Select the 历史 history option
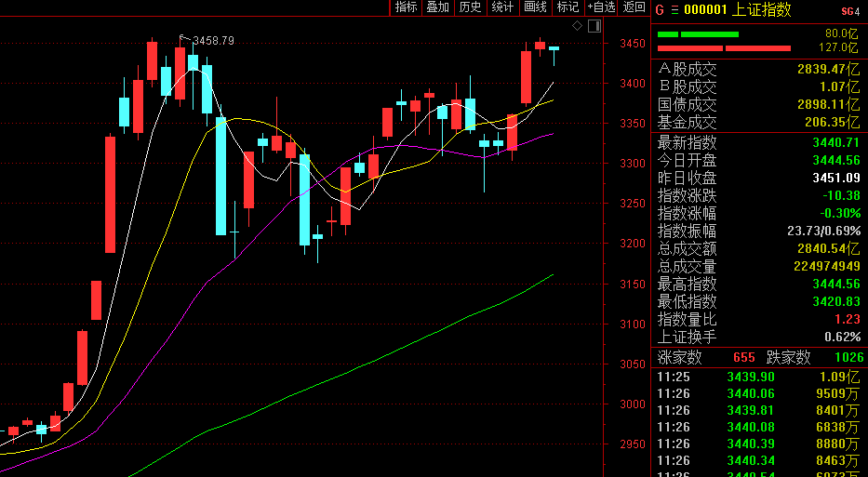The width and height of the screenshot is (868, 477). [x=470, y=7]
